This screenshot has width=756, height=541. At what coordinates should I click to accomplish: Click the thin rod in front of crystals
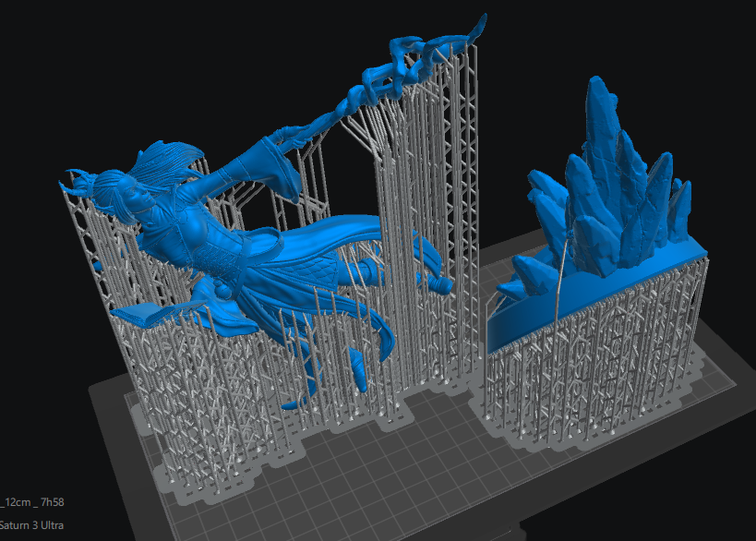click(560, 277)
